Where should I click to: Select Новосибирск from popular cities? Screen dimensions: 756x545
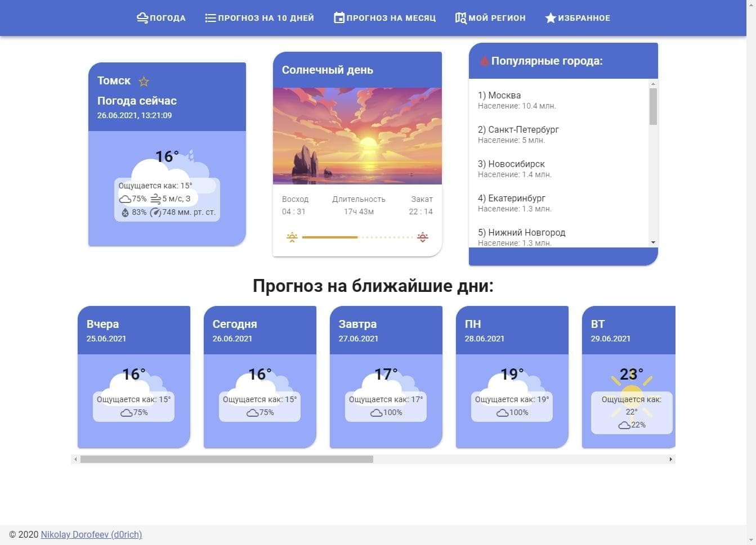pyautogui.click(x=516, y=164)
